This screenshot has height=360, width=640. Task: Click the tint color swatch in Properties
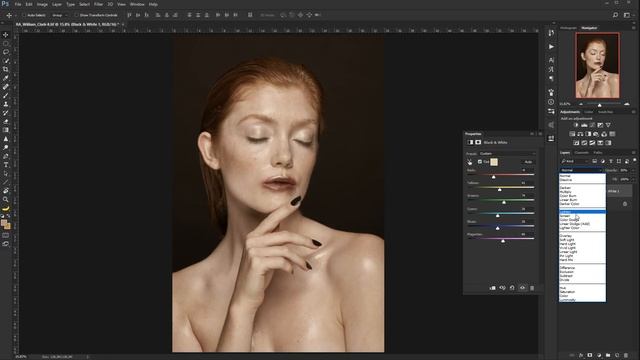[494, 162]
